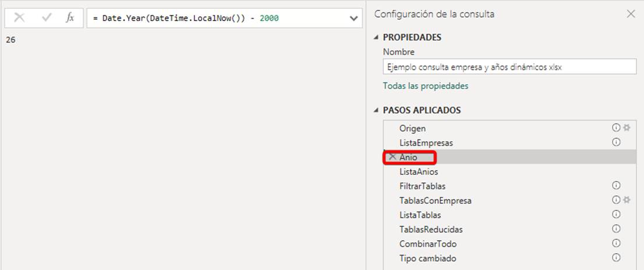Click the info icon beside ListaEmpresas

(616, 142)
